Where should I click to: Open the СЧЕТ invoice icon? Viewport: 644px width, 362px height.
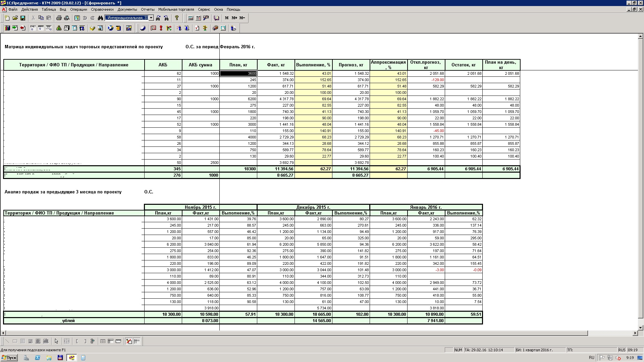pos(33,28)
